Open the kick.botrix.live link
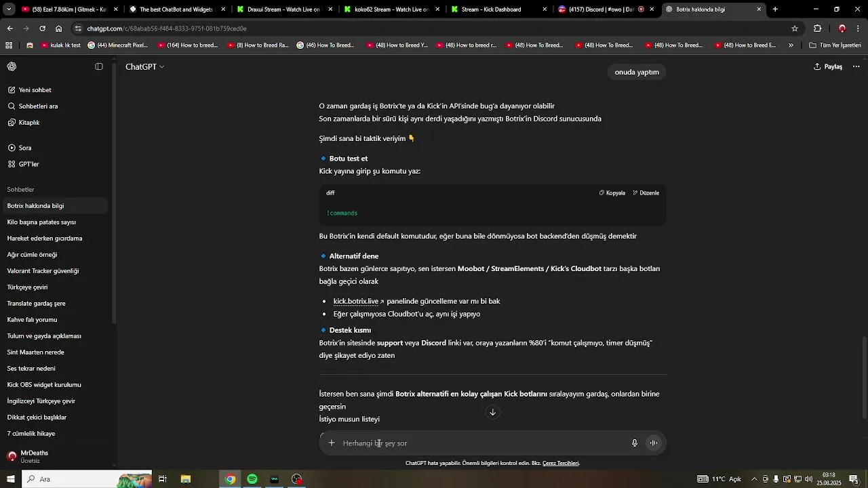 [x=359, y=301]
